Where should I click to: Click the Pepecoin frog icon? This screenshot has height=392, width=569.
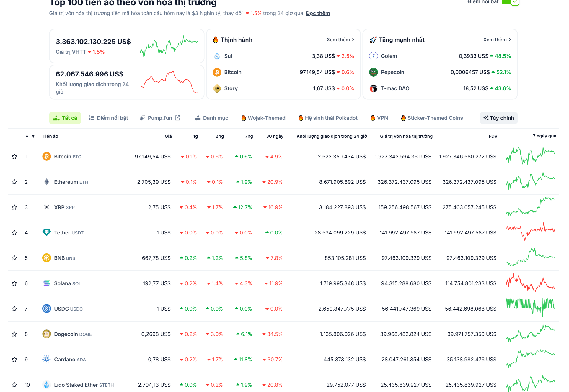click(374, 72)
